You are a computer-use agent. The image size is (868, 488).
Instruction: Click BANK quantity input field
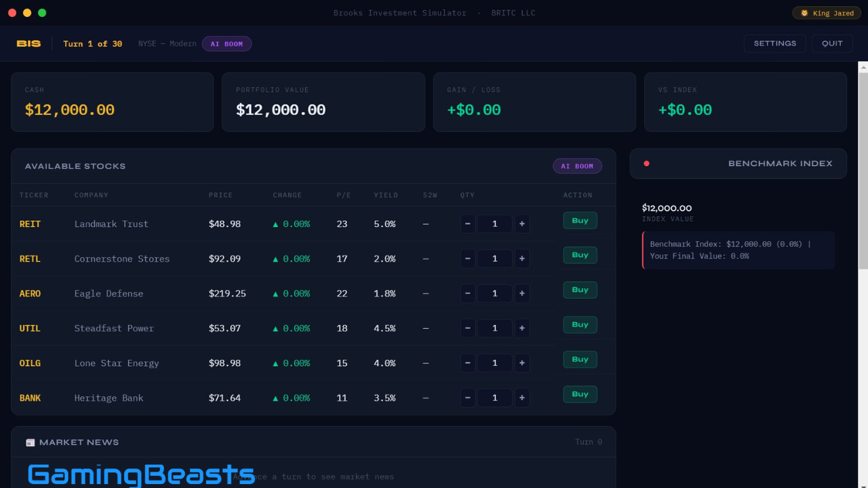click(494, 398)
